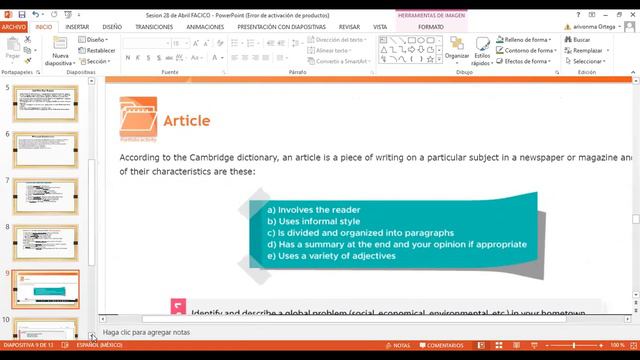Click the Redo icon in quick access toolbar
Image resolution: width=640 pixels, height=360 pixels.
coord(54,15)
